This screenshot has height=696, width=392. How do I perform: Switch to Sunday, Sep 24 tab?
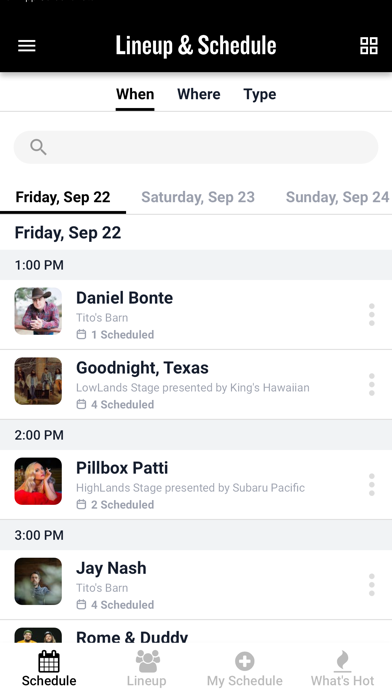pyautogui.click(x=337, y=197)
